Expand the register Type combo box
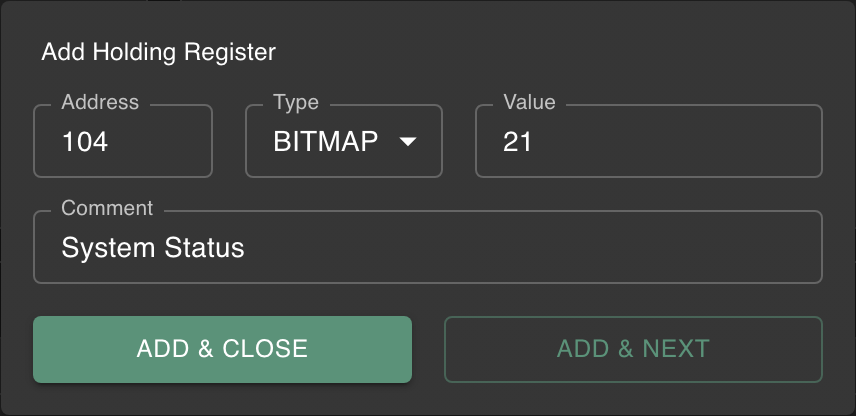The width and height of the screenshot is (856, 416). pyautogui.click(x=343, y=142)
